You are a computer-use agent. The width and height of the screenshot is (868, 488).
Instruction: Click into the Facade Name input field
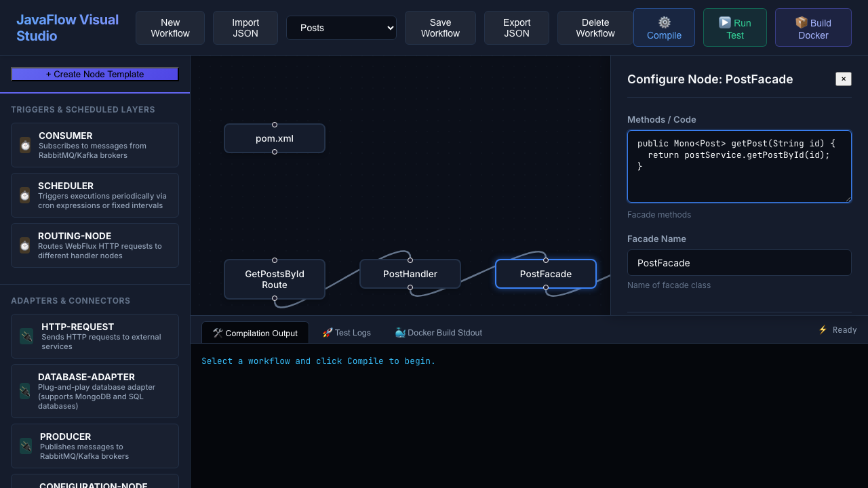point(739,263)
